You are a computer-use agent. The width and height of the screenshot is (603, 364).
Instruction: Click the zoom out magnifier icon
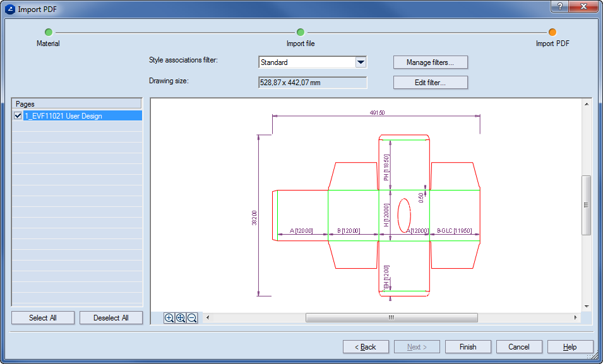click(x=192, y=318)
